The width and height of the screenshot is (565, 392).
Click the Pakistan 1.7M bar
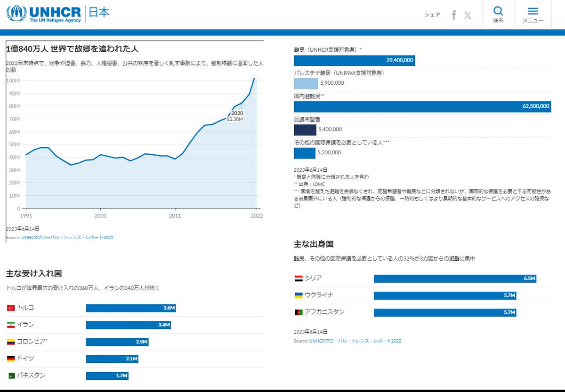coord(107,376)
